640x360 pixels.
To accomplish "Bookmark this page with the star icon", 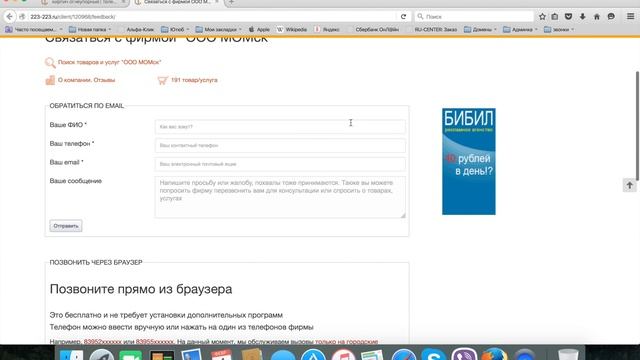I will tap(542, 17).
